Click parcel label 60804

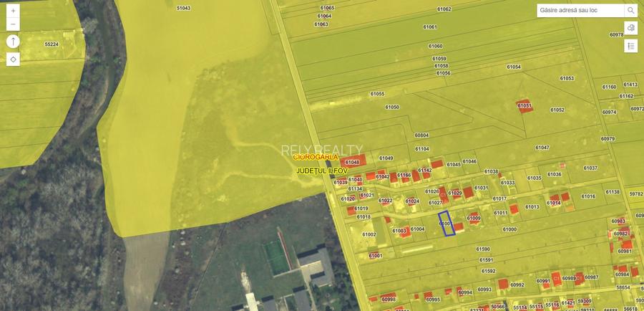click(421, 135)
